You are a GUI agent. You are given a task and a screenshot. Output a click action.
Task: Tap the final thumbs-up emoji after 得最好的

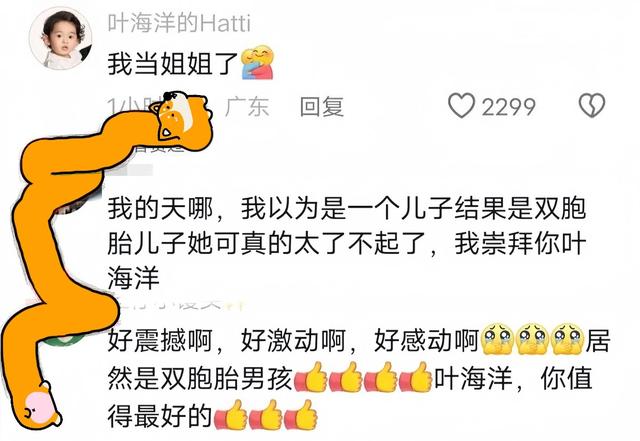point(301,415)
